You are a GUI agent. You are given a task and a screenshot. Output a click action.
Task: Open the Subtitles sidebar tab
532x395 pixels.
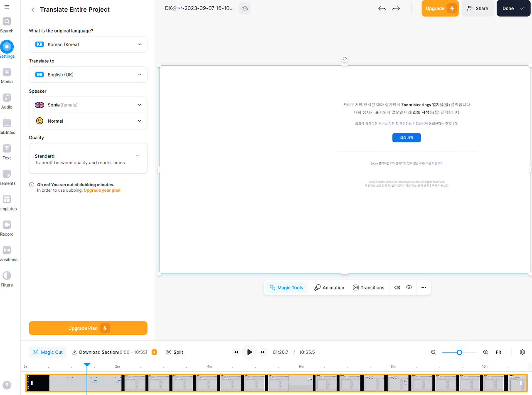tap(7, 126)
